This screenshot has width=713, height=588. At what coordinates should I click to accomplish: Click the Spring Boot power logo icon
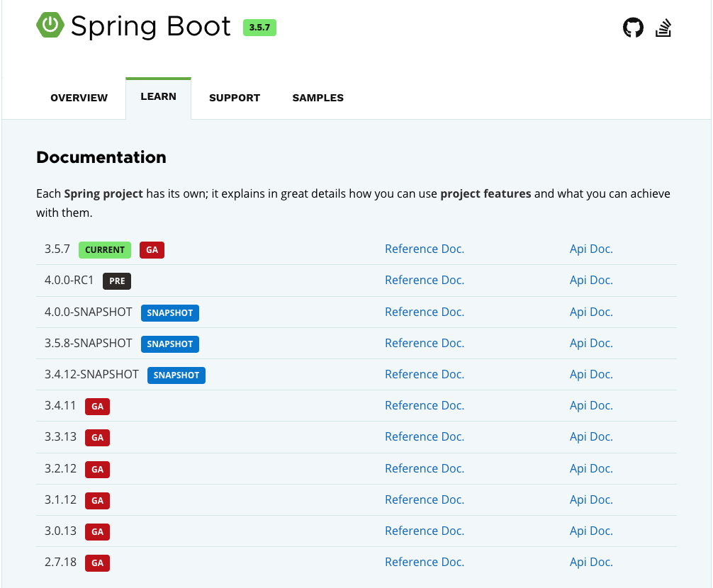[x=50, y=25]
